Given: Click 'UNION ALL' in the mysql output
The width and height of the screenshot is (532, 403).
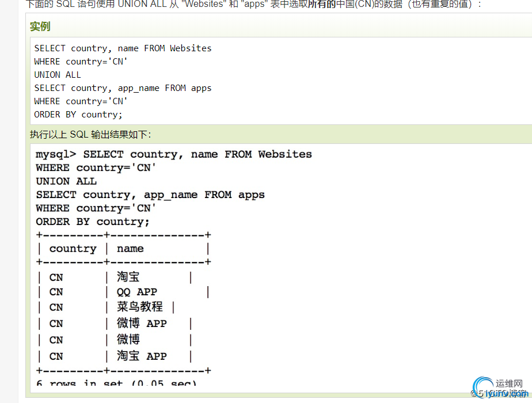Looking at the screenshot, I should (x=66, y=181).
